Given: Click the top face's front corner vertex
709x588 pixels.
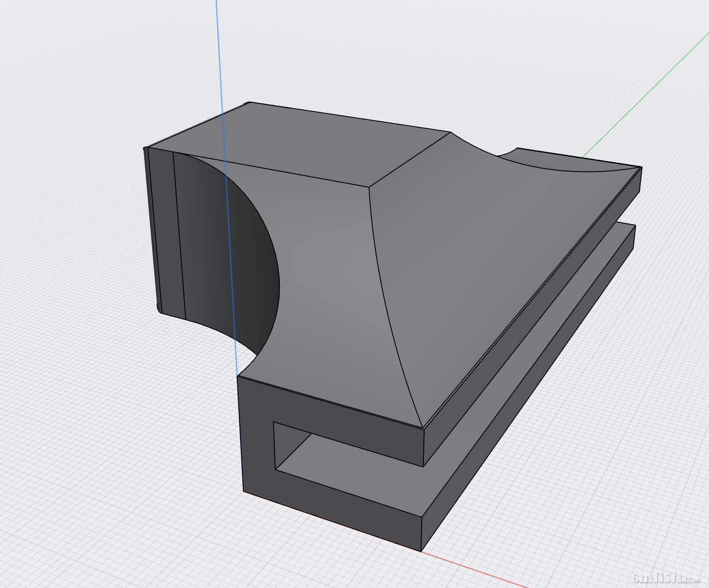Looking at the screenshot, I should pos(369,187).
